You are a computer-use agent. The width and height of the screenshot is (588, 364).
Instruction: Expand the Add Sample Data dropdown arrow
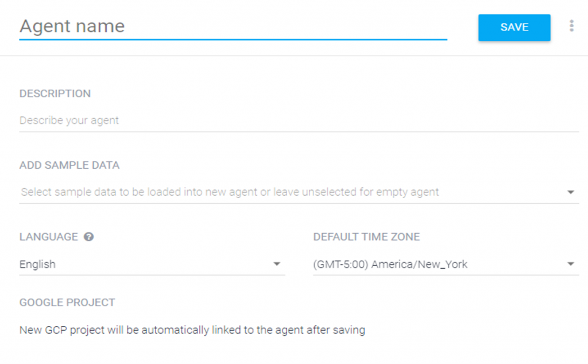point(570,192)
